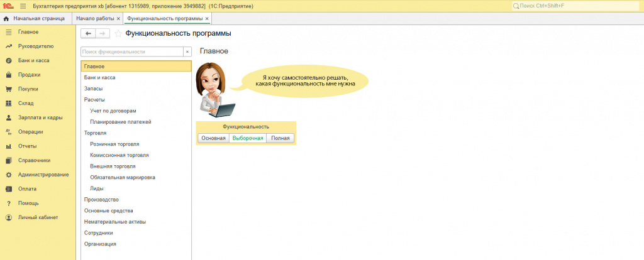
Task: Open the Продажи bag icon
Action: tap(9, 75)
